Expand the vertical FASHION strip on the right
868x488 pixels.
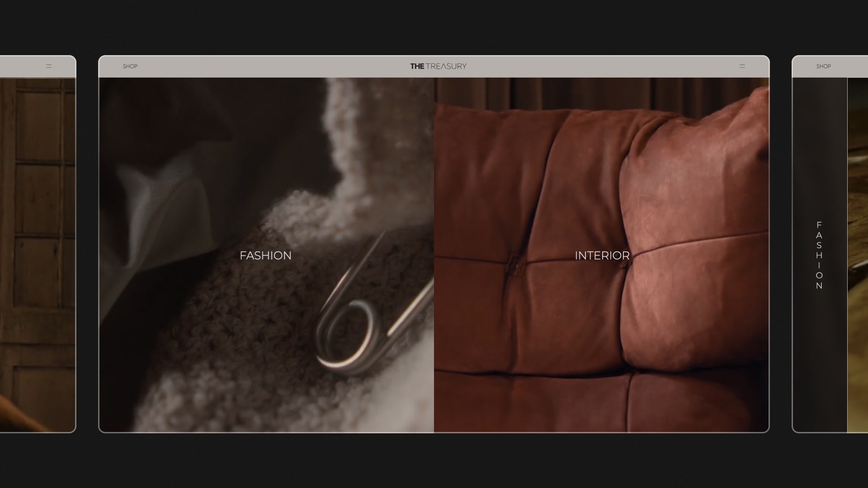819,255
